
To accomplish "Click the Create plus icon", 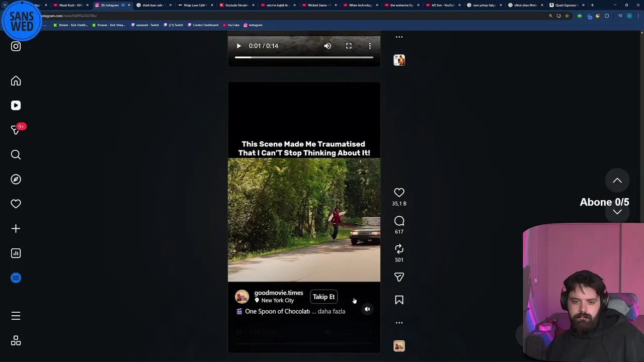I will click(16, 229).
